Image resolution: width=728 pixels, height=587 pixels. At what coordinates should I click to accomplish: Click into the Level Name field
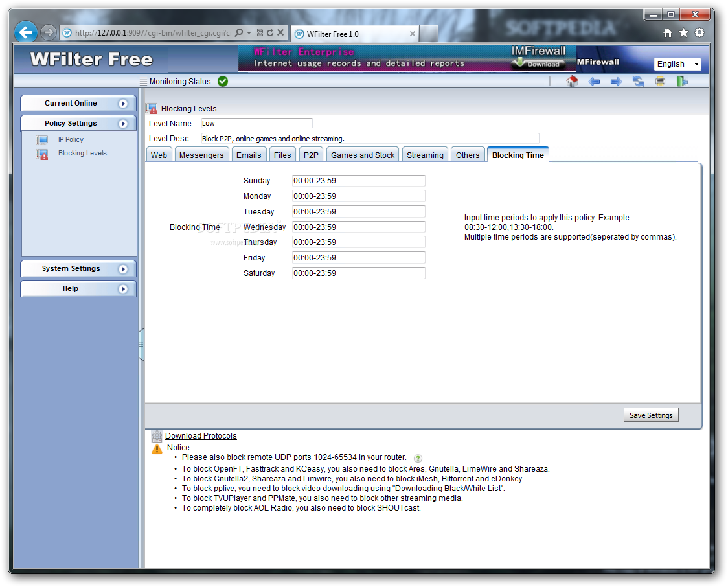256,123
